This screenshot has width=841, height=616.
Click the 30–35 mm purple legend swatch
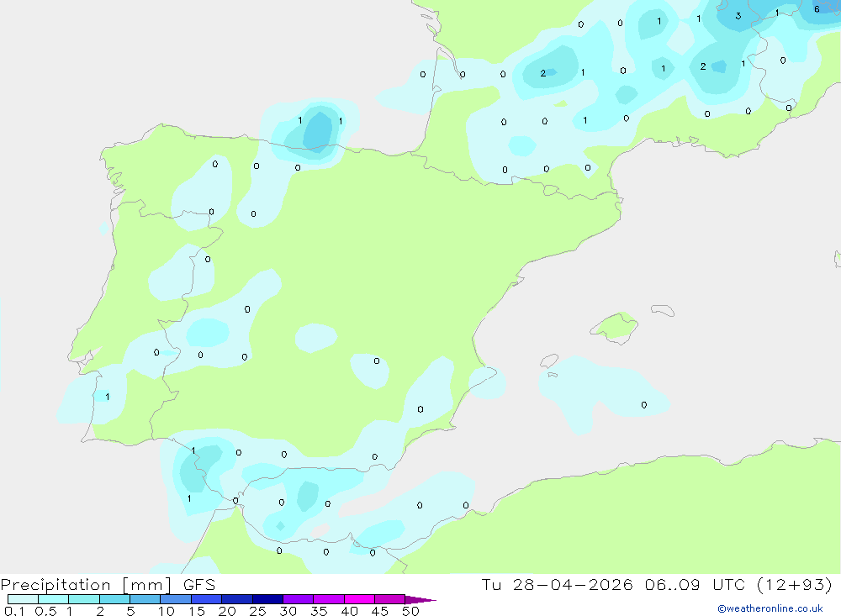pos(299,599)
